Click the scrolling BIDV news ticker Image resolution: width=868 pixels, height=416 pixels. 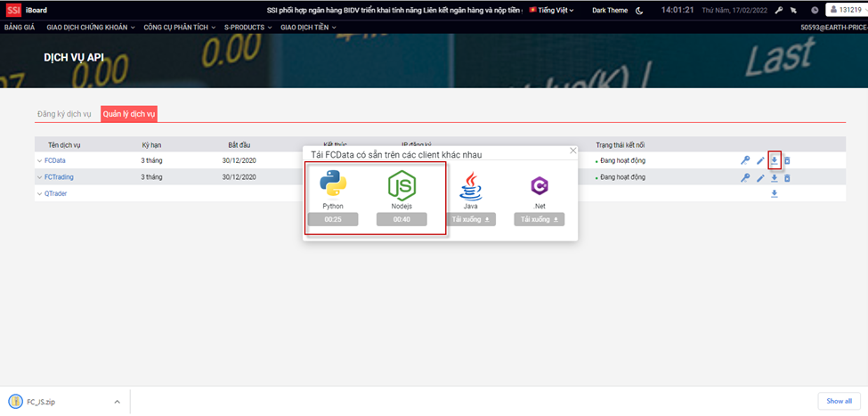point(394,10)
